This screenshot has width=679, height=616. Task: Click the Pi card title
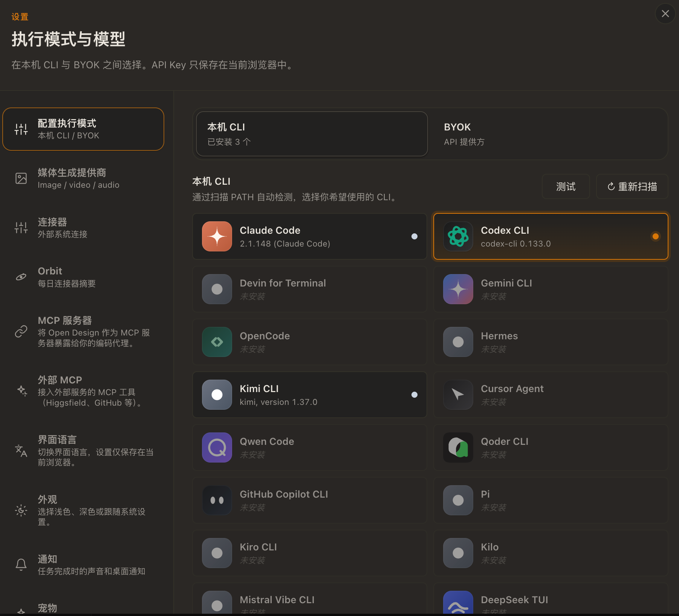click(485, 494)
